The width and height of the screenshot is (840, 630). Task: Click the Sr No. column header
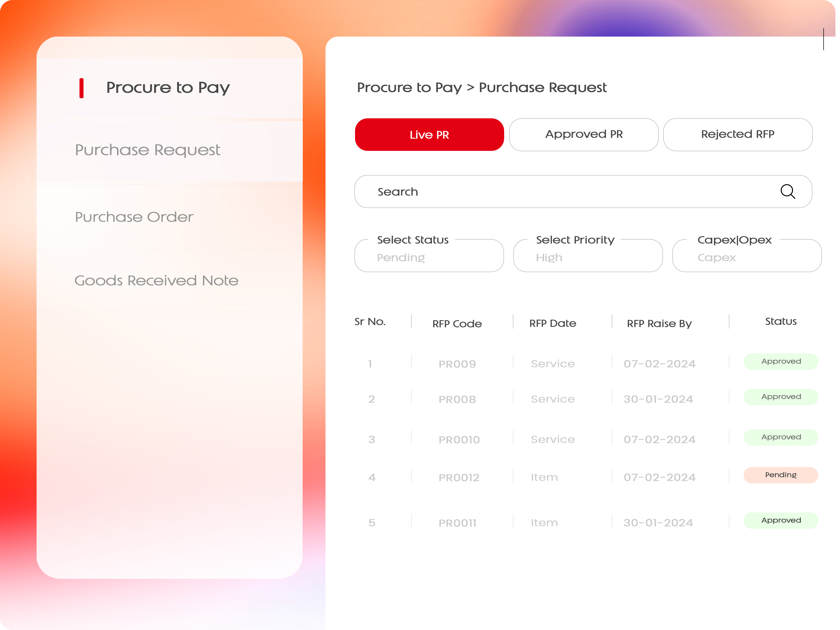(370, 322)
